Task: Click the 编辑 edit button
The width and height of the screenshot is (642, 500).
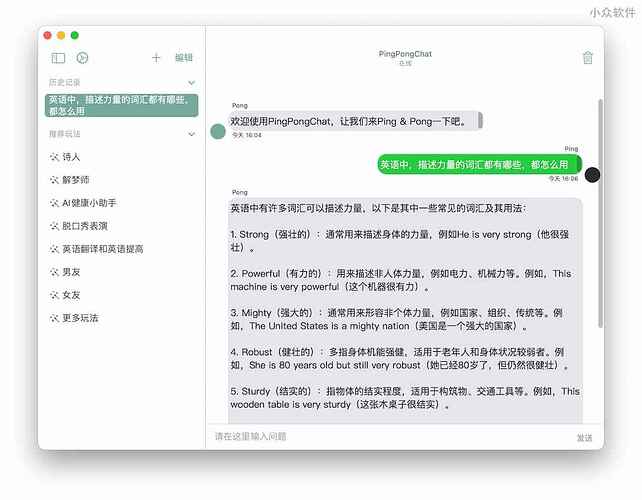Action: click(x=183, y=58)
